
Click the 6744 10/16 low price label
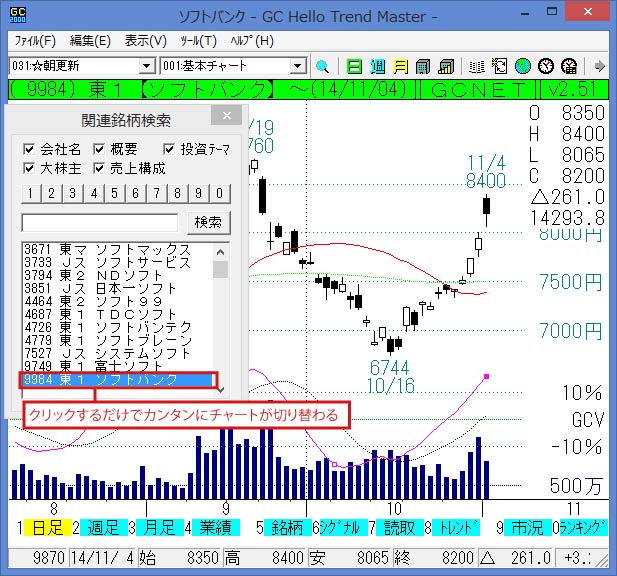391,377
